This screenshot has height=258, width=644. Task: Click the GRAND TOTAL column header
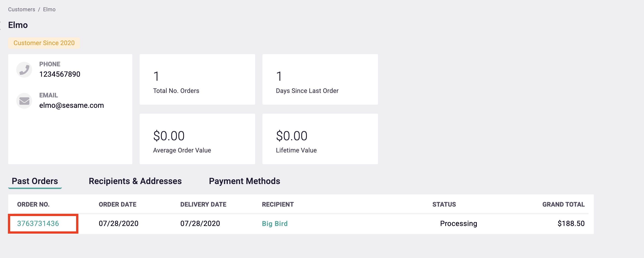[563, 204]
